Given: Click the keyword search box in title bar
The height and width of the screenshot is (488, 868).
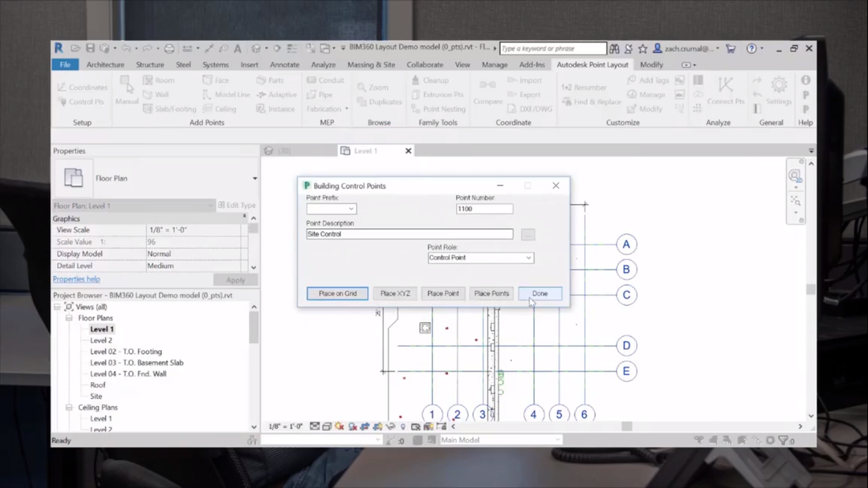Looking at the screenshot, I should coord(553,48).
